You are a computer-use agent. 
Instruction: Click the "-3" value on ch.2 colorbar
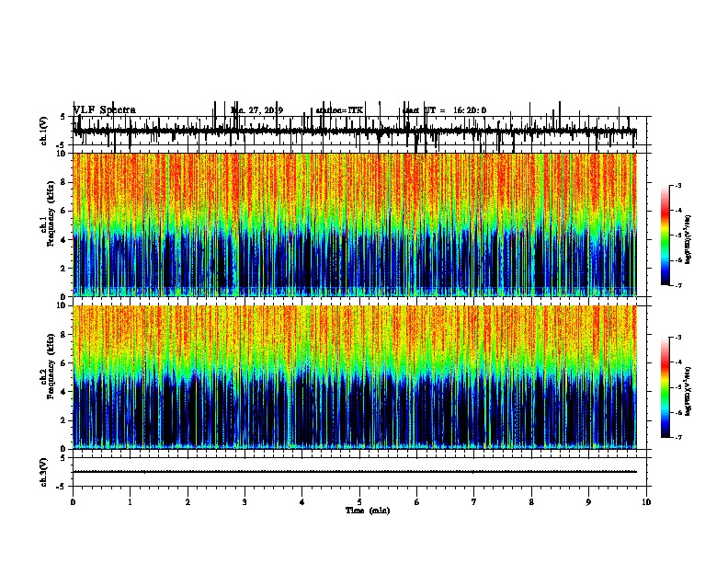(677, 338)
